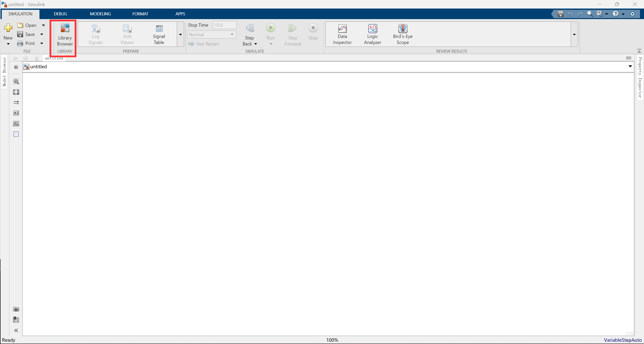Toggle the Model Browser side panel
Image resolution: width=644 pixels, height=344 pixels.
click(x=4, y=72)
